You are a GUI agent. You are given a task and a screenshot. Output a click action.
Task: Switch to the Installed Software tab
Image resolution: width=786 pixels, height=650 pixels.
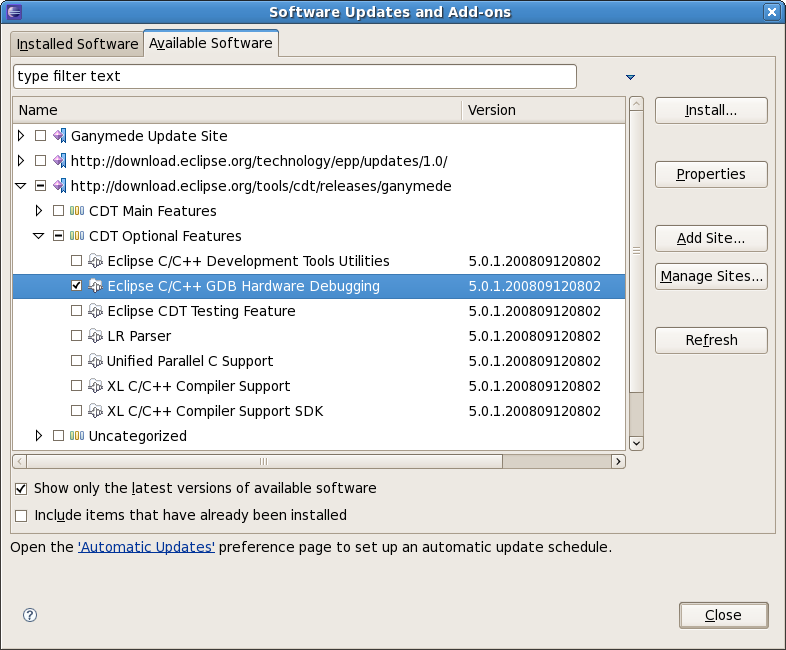(77, 44)
